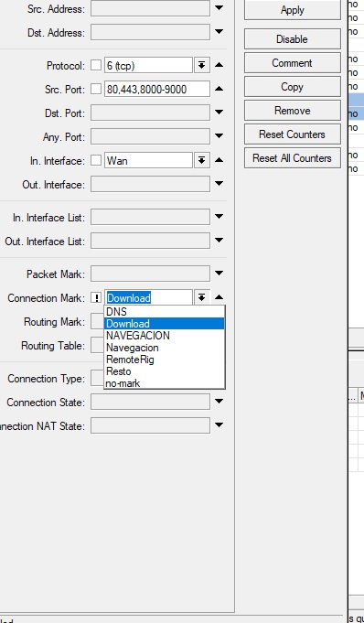364x623 pixels.
Task: Click the Remove button
Action: (292, 111)
